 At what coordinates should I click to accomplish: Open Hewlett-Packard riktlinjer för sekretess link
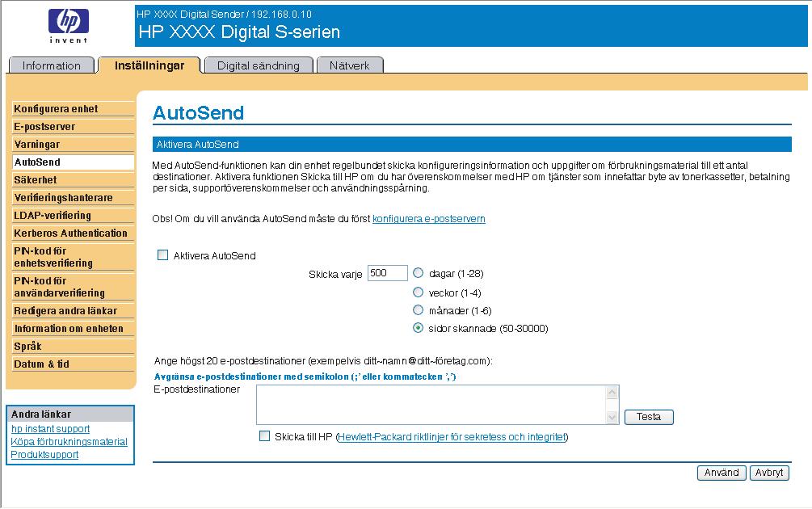click(x=452, y=436)
